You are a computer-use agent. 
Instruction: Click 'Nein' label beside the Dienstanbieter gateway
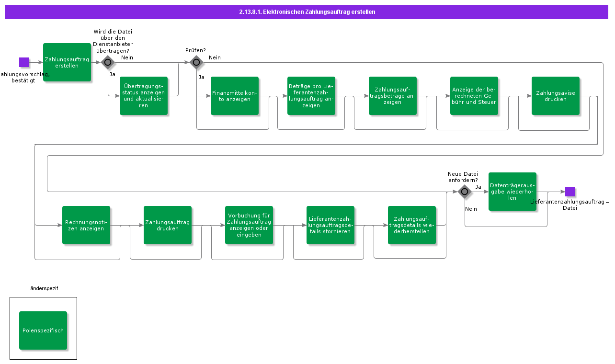[127, 57]
